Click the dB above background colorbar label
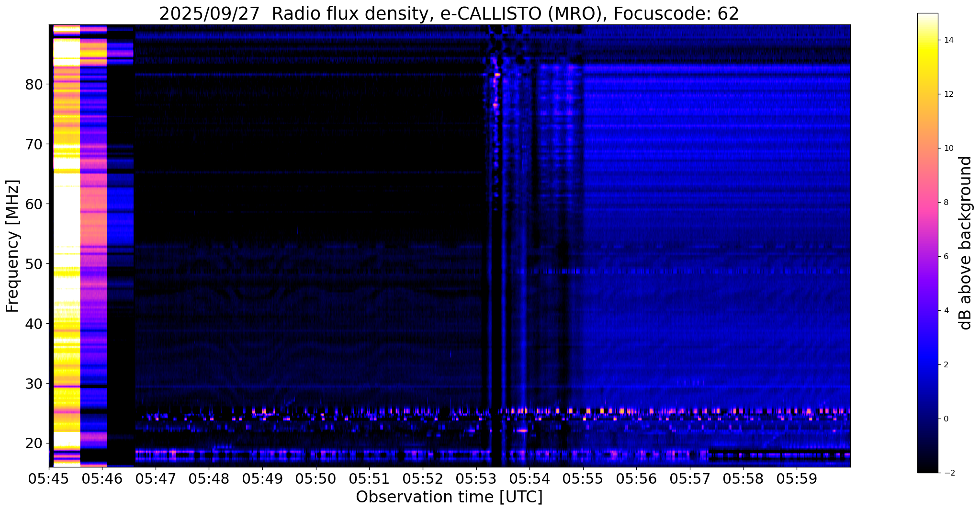This screenshot has width=980, height=511. pos(966,243)
